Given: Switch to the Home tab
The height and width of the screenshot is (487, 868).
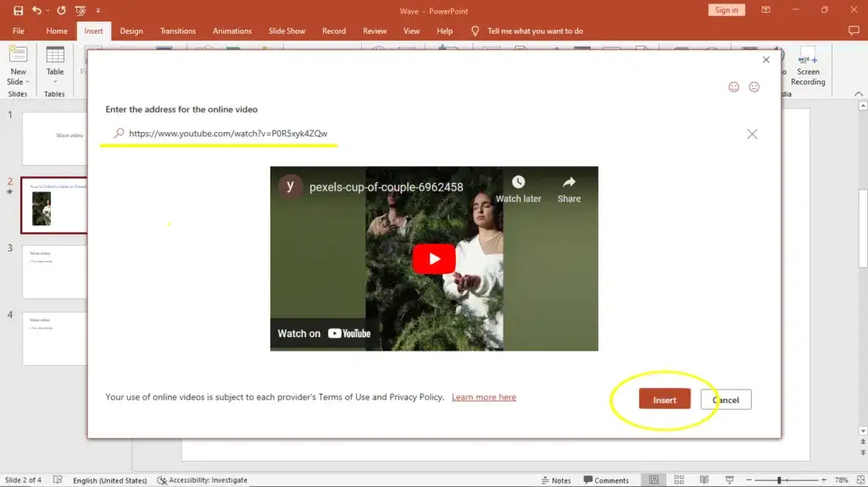Looking at the screenshot, I should coord(57,31).
